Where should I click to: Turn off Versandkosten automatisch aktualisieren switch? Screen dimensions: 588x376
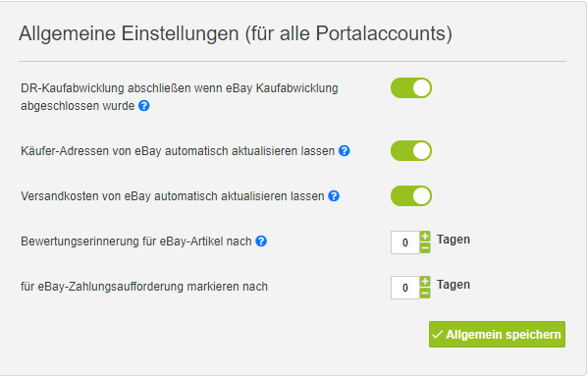(x=411, y=196)
